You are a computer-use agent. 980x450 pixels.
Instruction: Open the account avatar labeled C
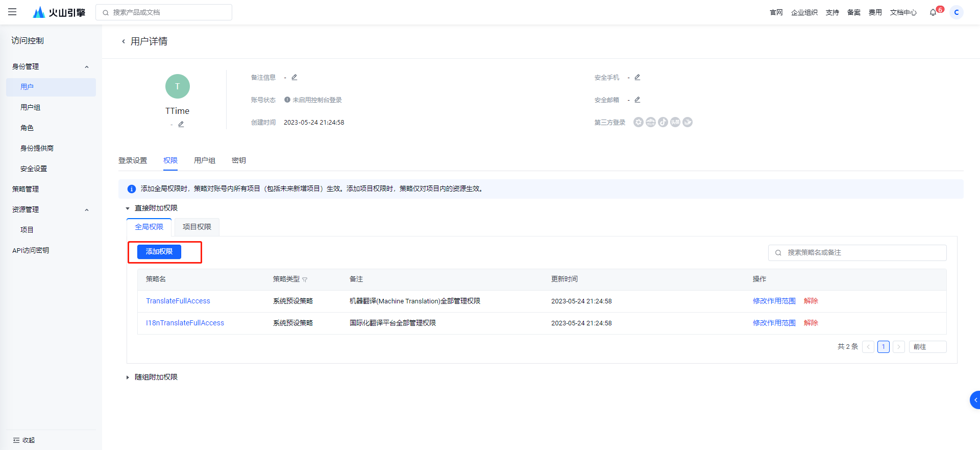point(957,12)
